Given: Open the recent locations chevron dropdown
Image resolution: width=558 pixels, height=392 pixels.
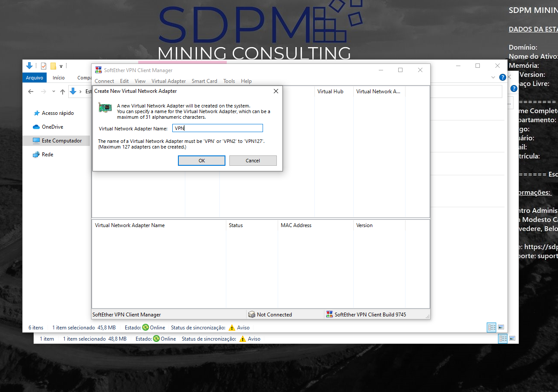Looking at the screenshot, I should pyautogui.click(x=54, y=92).
